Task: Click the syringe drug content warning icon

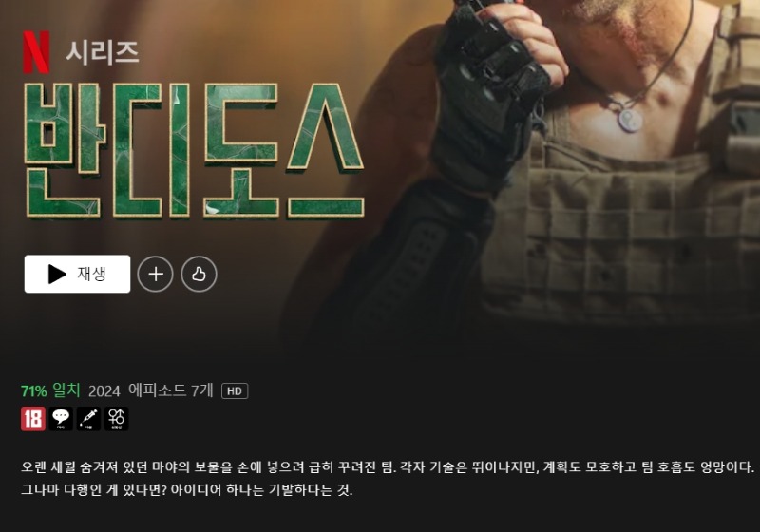Action: tap(88, 419)
